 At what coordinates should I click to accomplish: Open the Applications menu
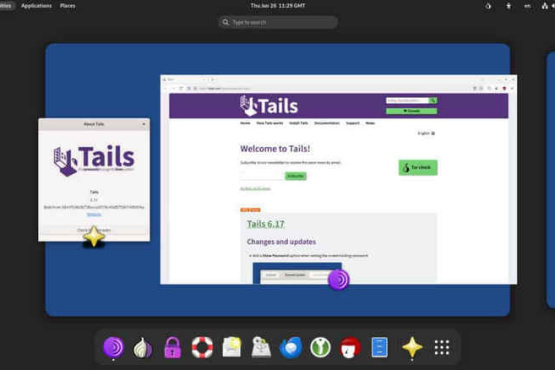[36, 6]
